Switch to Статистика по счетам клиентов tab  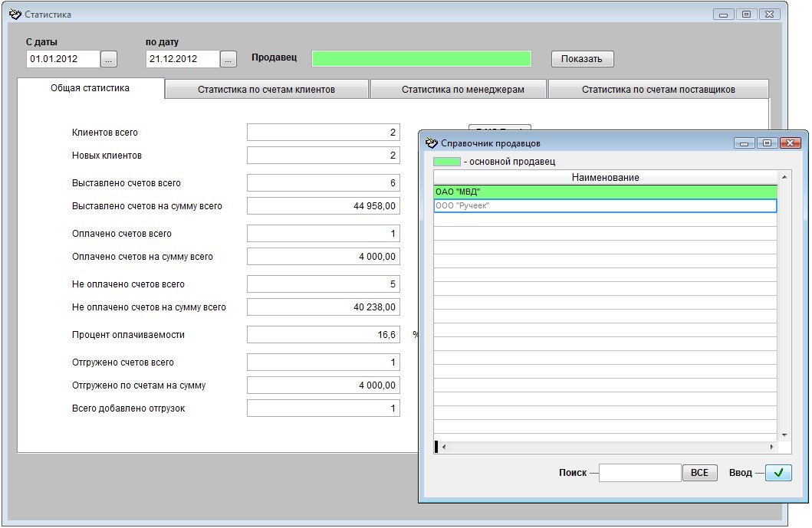(x=266, y=90)
